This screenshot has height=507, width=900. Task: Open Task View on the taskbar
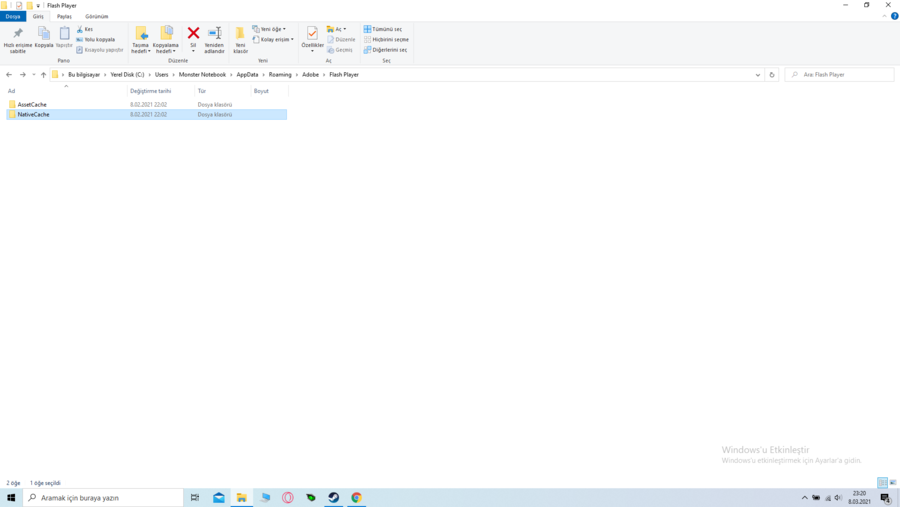coord(195,498)
